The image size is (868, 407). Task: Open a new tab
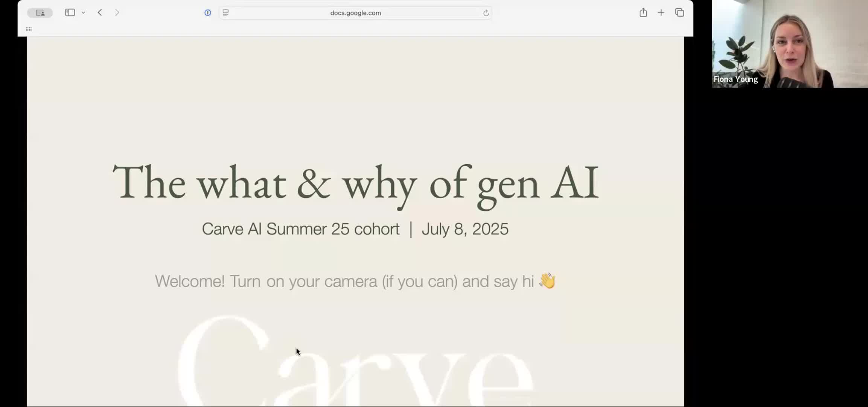pyautogui.click(x=661, y=12)
